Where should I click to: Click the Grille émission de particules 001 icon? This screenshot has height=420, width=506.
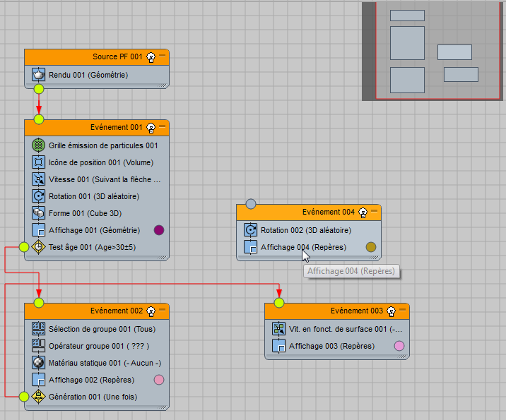click(x=38, y=145)
